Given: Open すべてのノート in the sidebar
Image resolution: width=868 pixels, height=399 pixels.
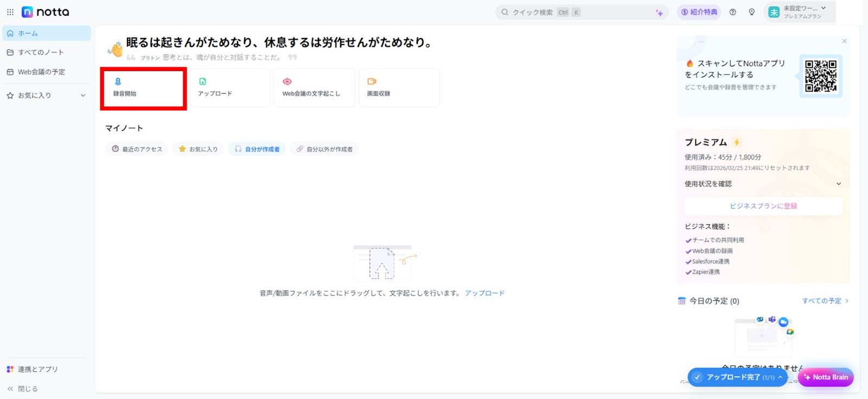Looking at the screenshot, I should [47, 52].
